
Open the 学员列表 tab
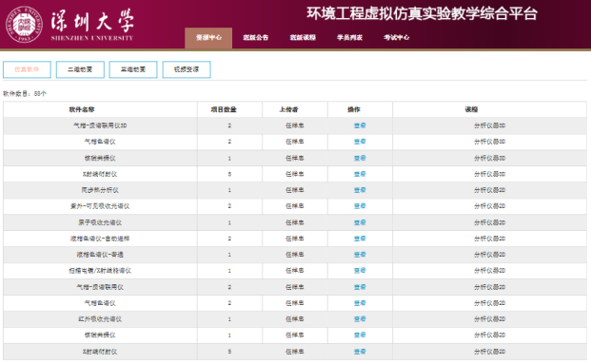click(x=349, y=38)
